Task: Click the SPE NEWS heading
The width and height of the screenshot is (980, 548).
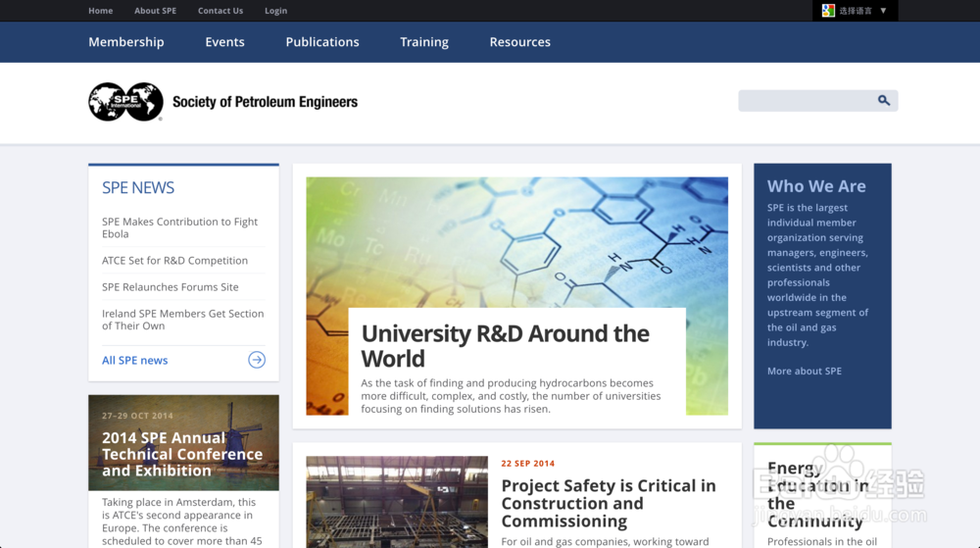Action: [138, 187]
